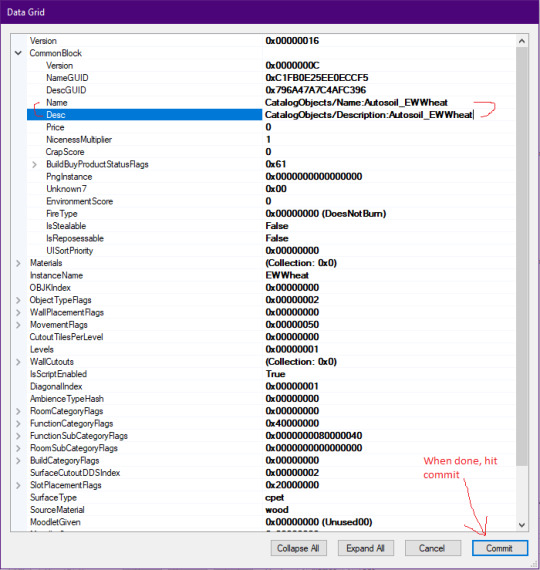The height and width of the screenshot is (570, 540).
Task: Expand SlotPlacementFlags row
Action: 18,485
